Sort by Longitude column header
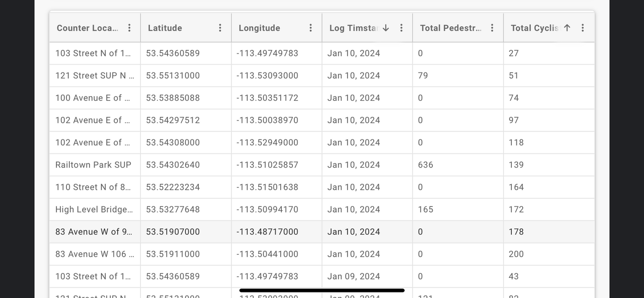The width and height of the screenshot is (644, 298). click(x=259, y=28)
